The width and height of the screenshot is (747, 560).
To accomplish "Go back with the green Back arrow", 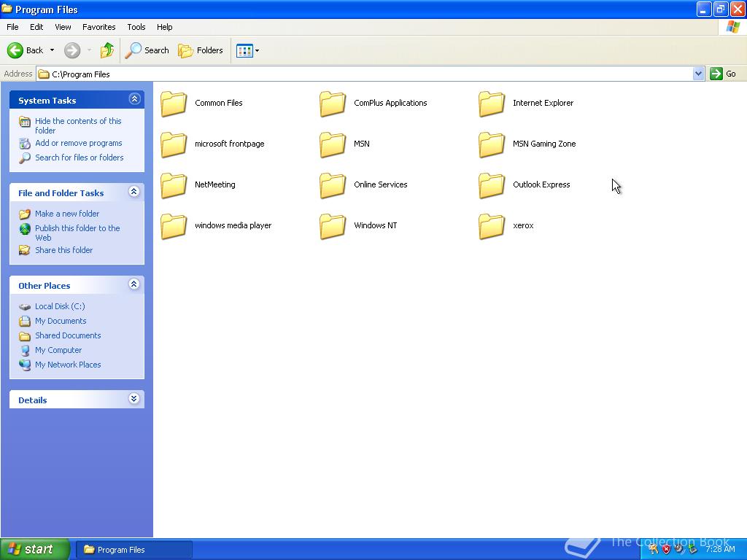I will click(15, 50).
